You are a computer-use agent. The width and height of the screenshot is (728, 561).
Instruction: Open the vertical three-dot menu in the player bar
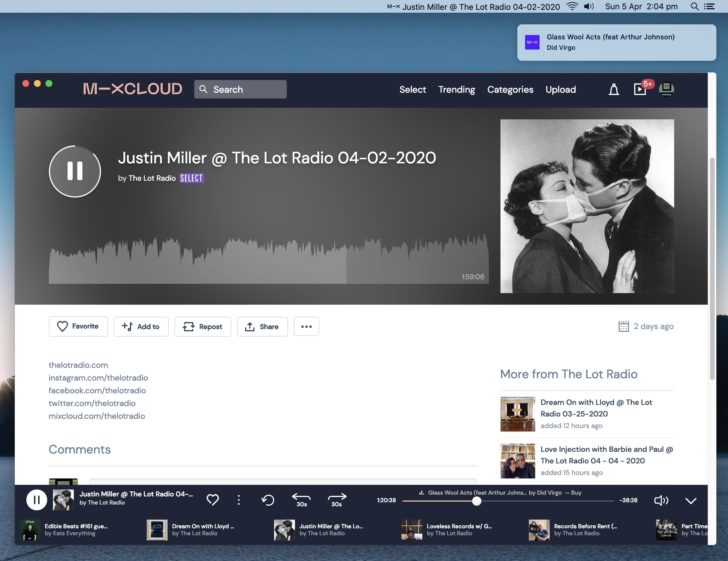click(x=239, y=500)
